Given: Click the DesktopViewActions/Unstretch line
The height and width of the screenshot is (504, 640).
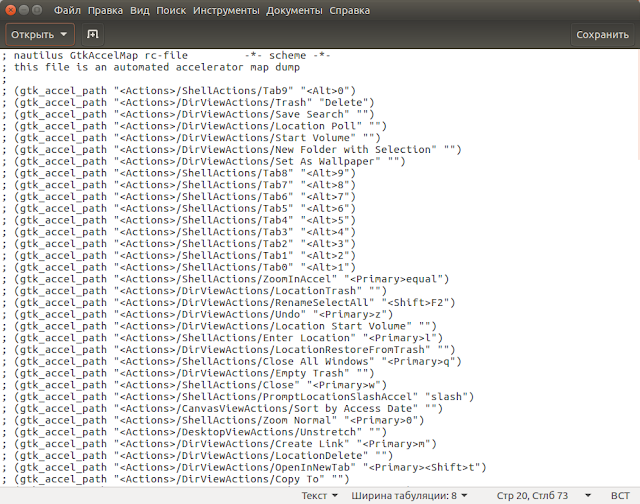Looking at the screenshot, I should (x=194, y=432).
